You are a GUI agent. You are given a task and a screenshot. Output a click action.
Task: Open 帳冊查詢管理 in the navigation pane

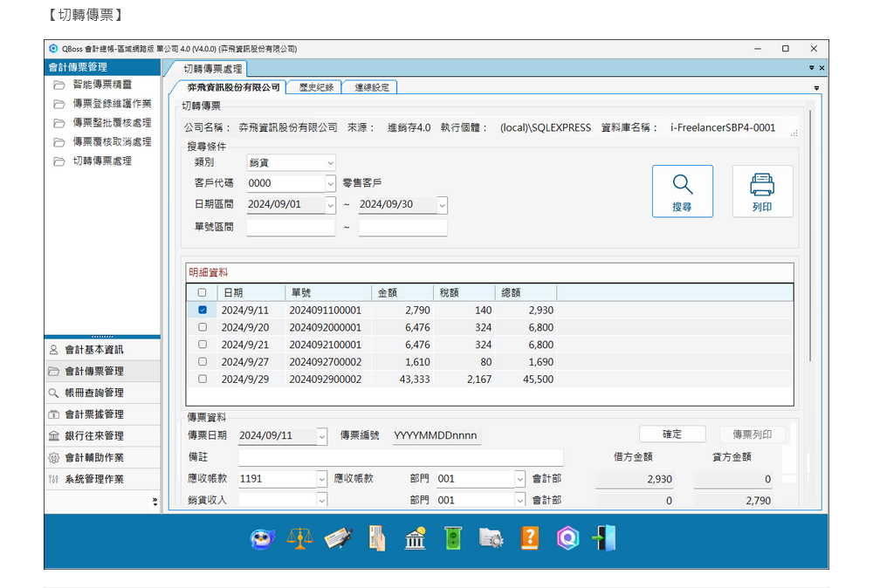[102, 393]
